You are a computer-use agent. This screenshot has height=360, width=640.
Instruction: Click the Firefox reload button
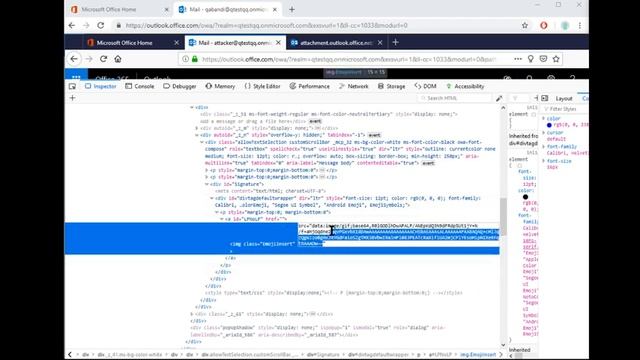click(103, 59)
